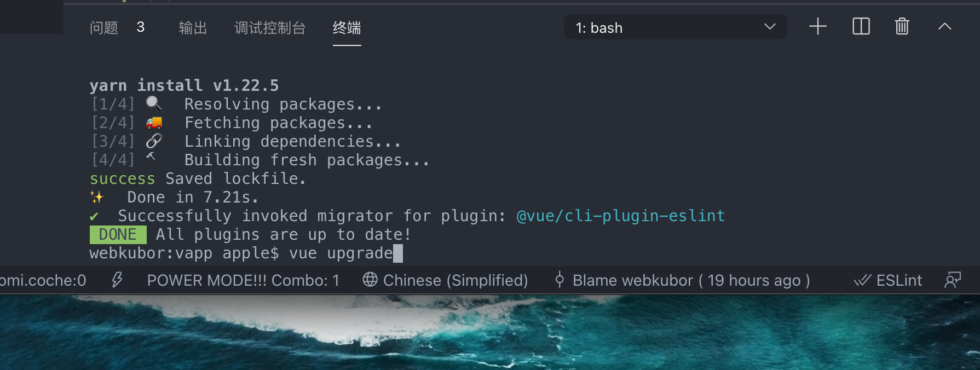Click the feedback person icon
The image size is (980, 370).
click(x=953, y=280)
